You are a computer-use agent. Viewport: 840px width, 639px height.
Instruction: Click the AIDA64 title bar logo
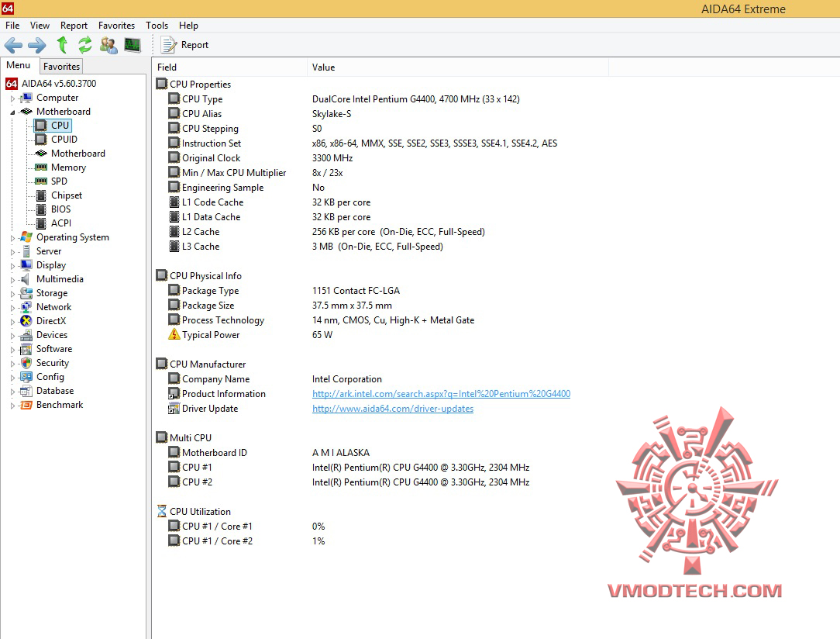click(8, 8)
